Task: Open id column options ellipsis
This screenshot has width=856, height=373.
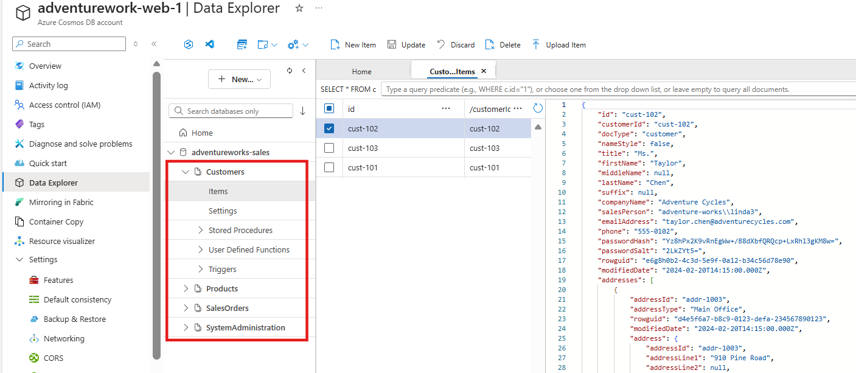Action: (x=445, y=108)
